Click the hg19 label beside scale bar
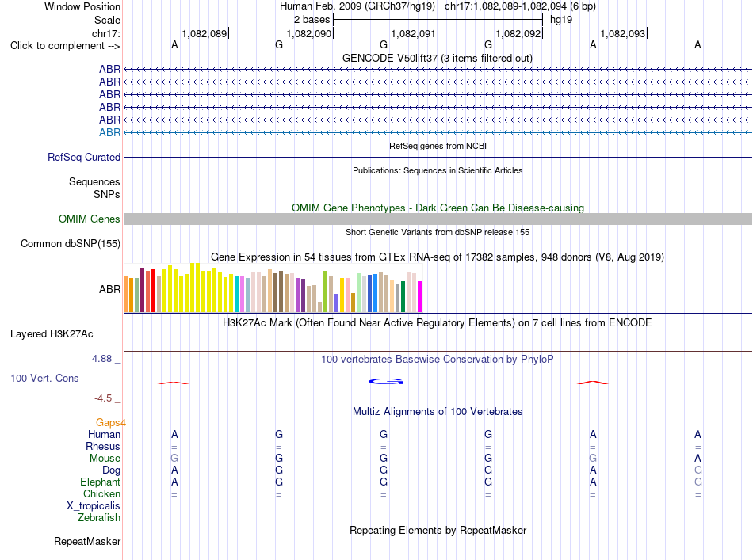The image size is (753, 560). [561, 20]
